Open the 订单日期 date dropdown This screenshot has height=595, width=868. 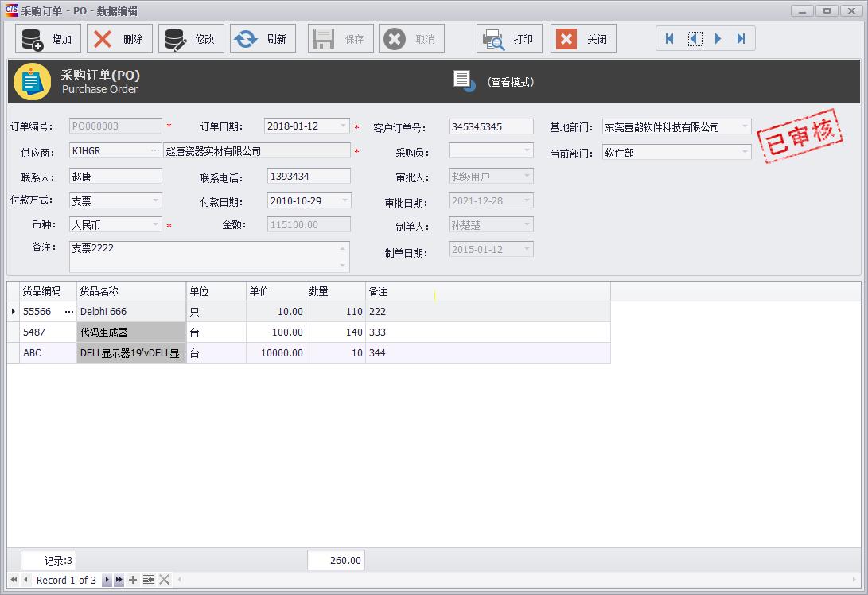coord(343,126)
